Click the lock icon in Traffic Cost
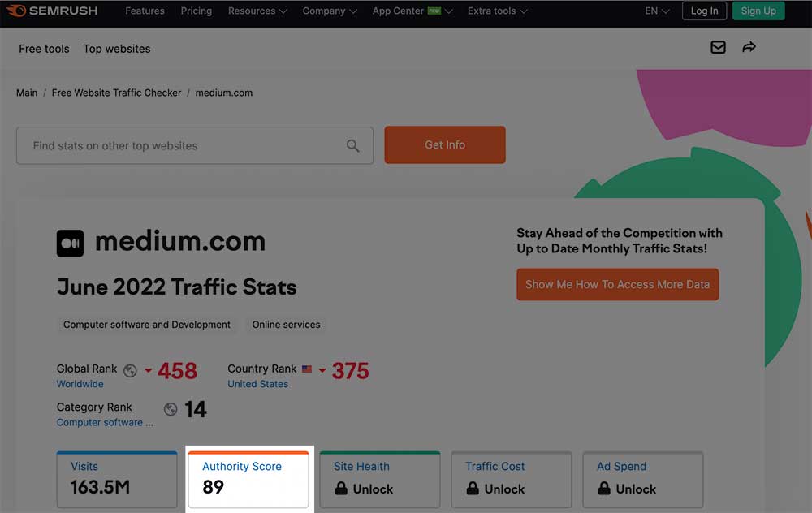Screen dimensions: 812x513 pyautogui.click(x=473, y=488)
